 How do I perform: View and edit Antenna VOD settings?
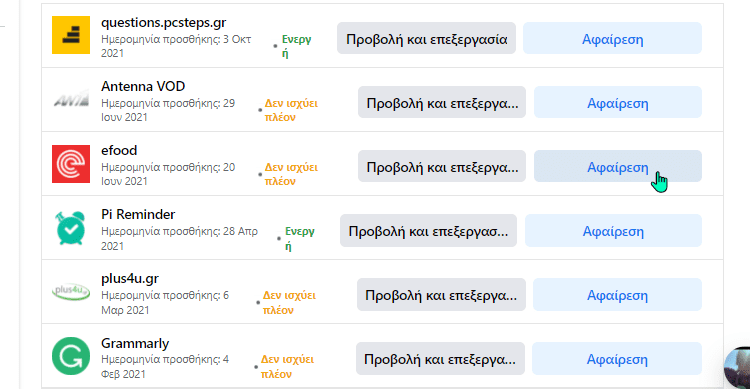coord(441,102)
